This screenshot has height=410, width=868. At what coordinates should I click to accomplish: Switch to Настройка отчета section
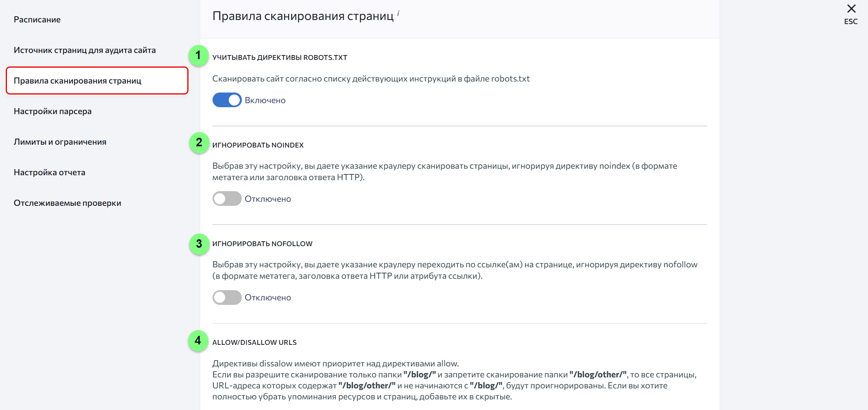49,172
